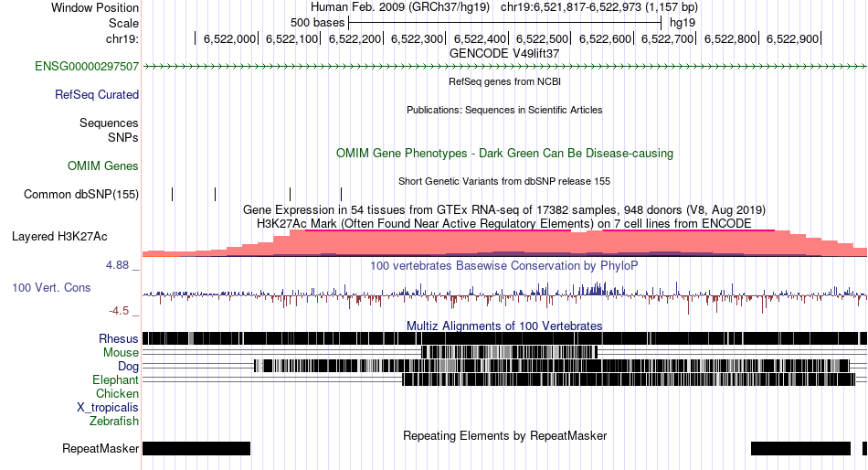Click the ENSG00000297507 green intron arrow line
The image size is (868, 470).
(504, 67)
